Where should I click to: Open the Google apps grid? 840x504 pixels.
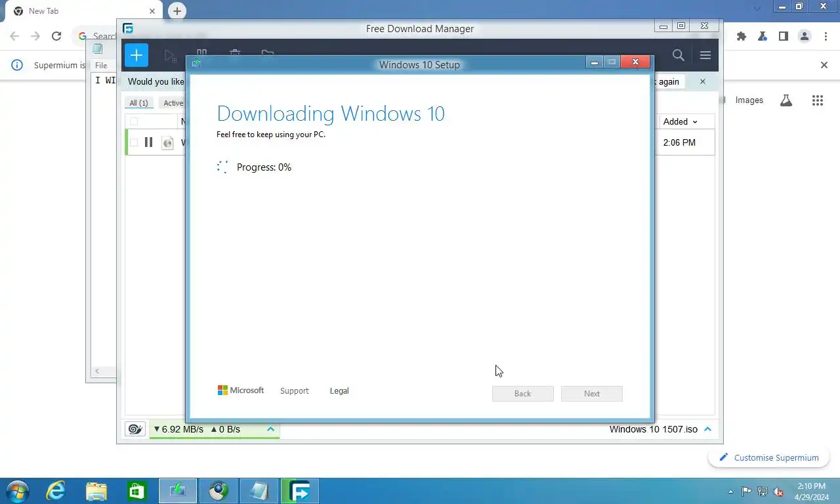click(818, 100)
